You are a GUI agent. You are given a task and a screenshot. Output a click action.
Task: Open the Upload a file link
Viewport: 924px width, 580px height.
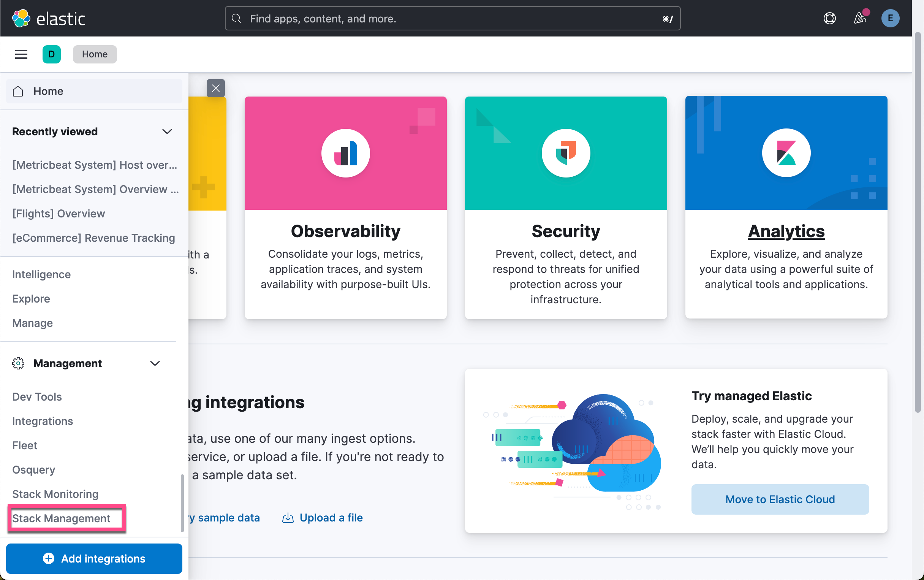pos(331,517)
